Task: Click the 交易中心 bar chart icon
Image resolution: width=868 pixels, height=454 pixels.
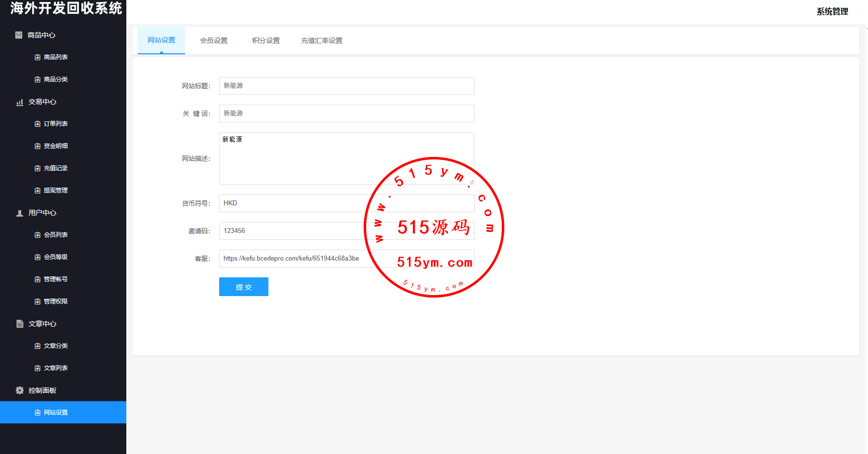Action: [x=20, y=102]
